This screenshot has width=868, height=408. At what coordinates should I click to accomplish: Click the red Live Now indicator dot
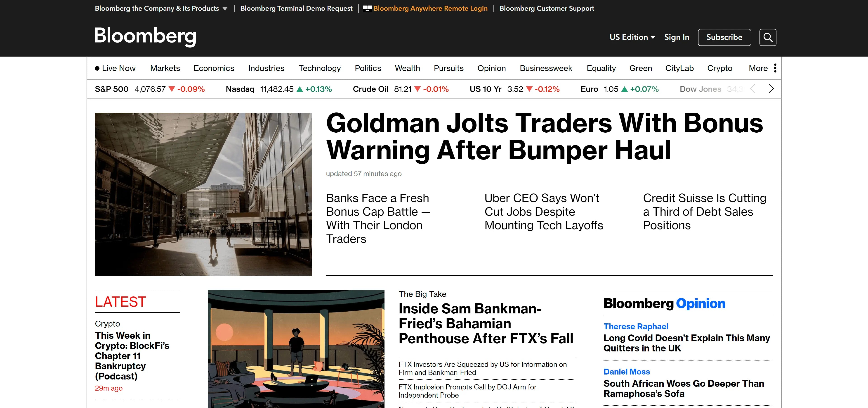tap(97, 68)
